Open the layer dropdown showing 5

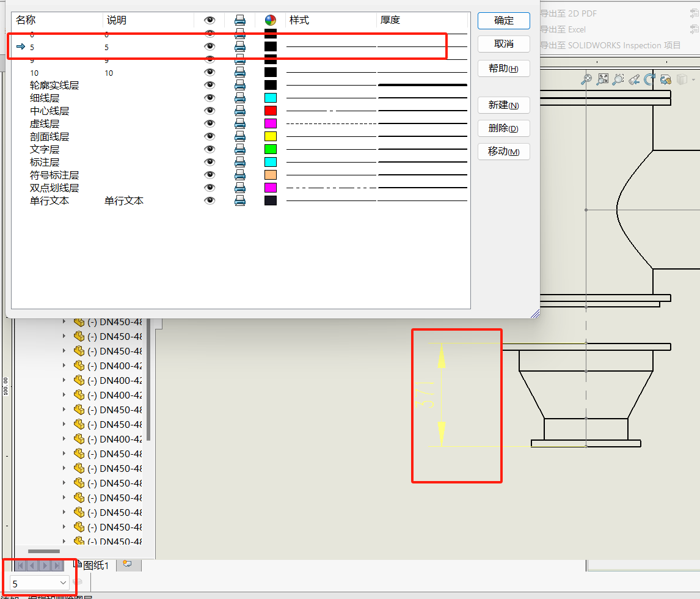tap(62, 583)
